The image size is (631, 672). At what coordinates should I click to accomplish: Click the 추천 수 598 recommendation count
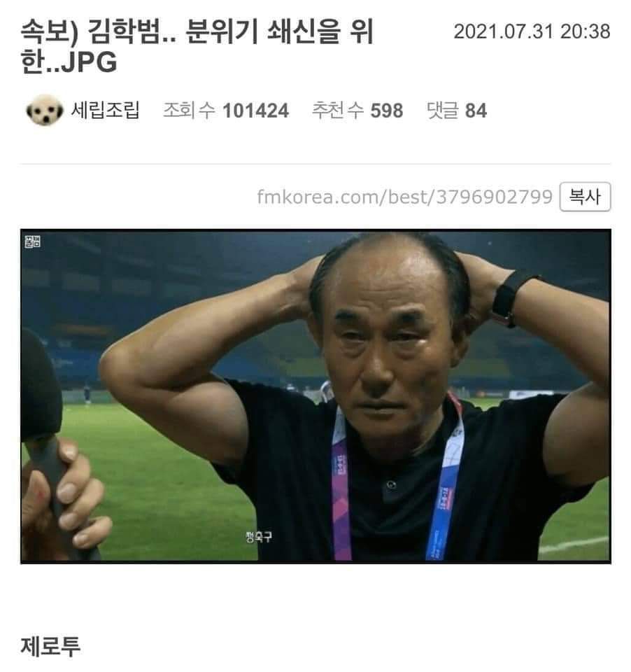pos(357,110)
